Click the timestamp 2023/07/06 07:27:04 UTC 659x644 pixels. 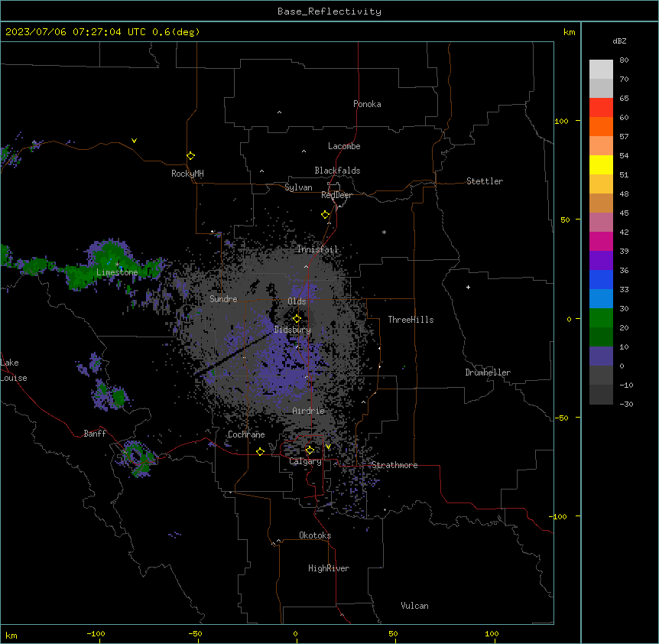tap(75, 32)
